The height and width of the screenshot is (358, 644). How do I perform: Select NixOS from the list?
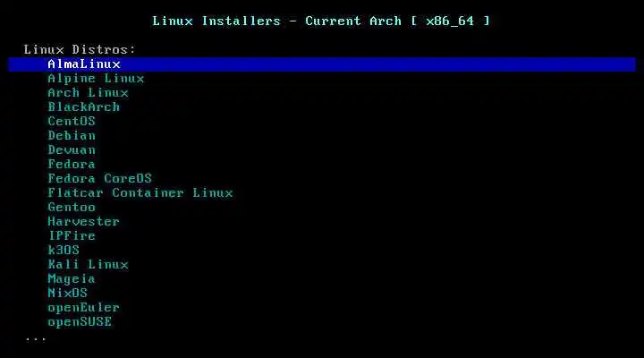click(x=68, y=293)
